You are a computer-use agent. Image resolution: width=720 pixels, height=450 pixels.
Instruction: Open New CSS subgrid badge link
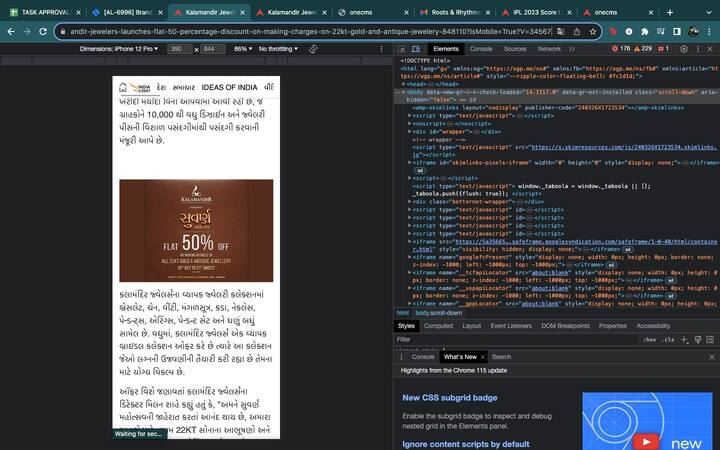coord(450,397)
